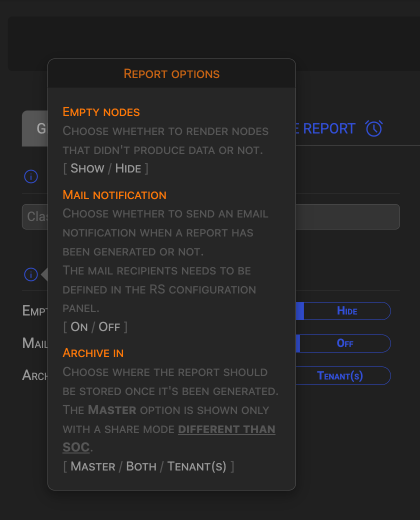Set mail notification toggle to Off
This screenshot has width=420, height=520.
point(345,343)
